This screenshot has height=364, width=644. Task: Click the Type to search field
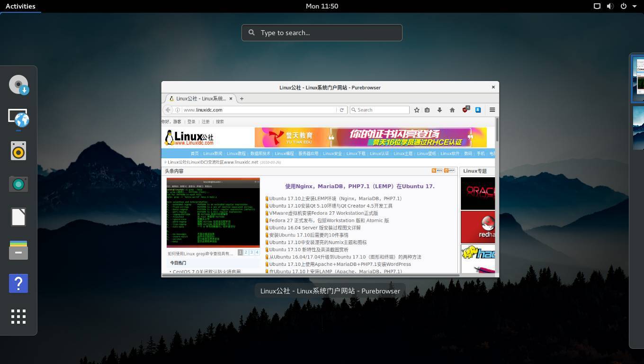click(x=322, y=32)
